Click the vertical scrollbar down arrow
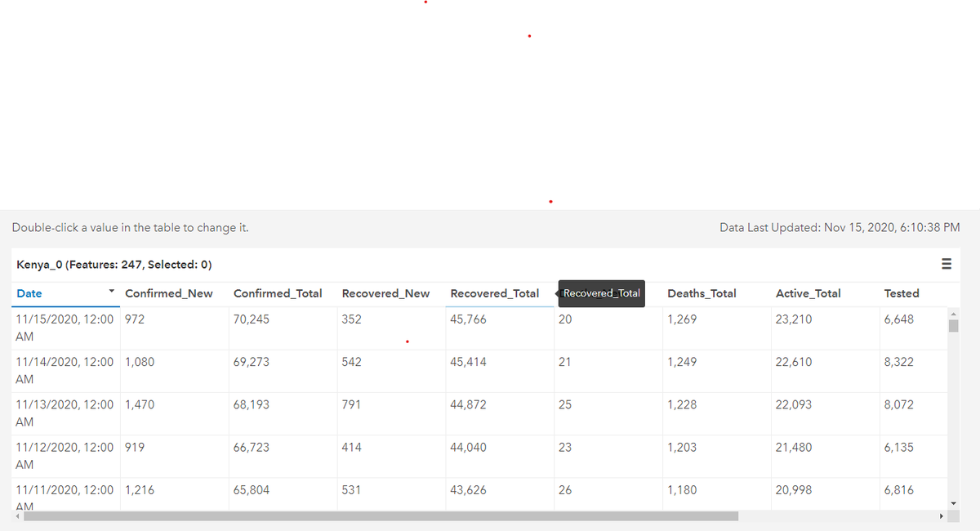 pyautogui.click(x=952, y=503)
